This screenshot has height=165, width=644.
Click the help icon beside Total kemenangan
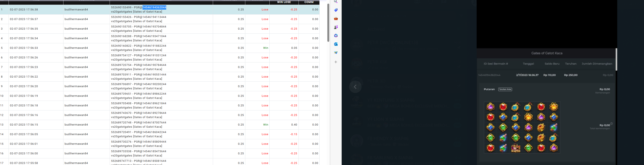click(x=612, y=124)
